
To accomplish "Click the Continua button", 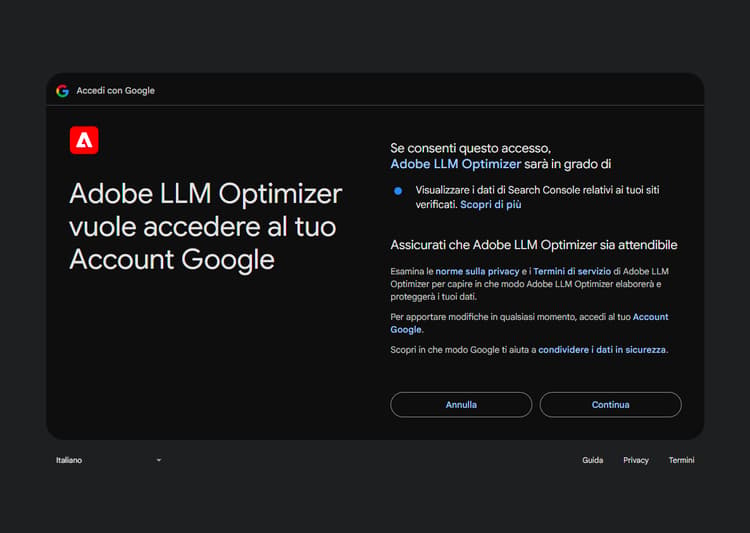I will tap(610, 405).
